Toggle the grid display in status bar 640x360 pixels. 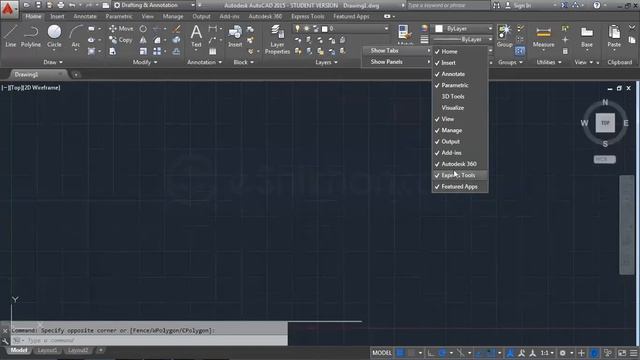[400, 353]
